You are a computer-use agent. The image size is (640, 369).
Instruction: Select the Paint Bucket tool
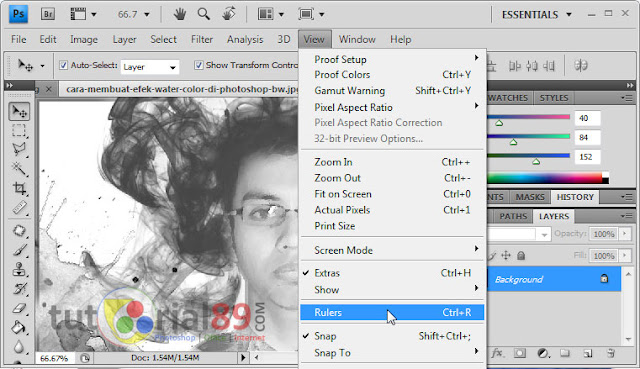19,327
